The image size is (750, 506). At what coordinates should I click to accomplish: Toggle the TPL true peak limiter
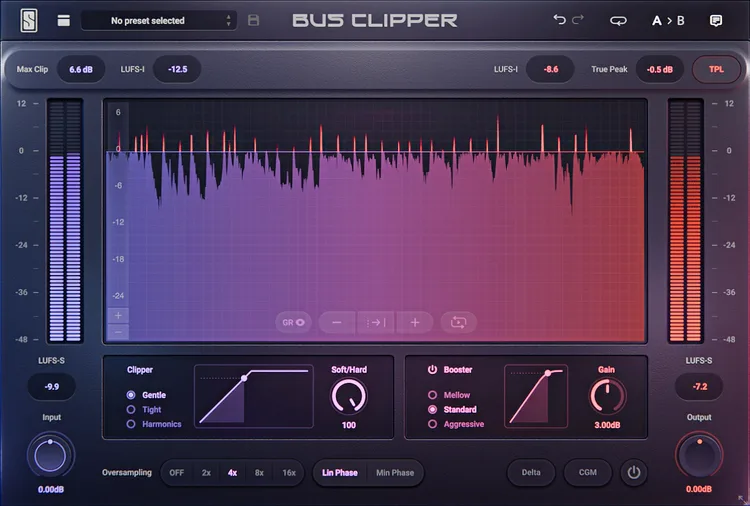click(x=716, y=69)
